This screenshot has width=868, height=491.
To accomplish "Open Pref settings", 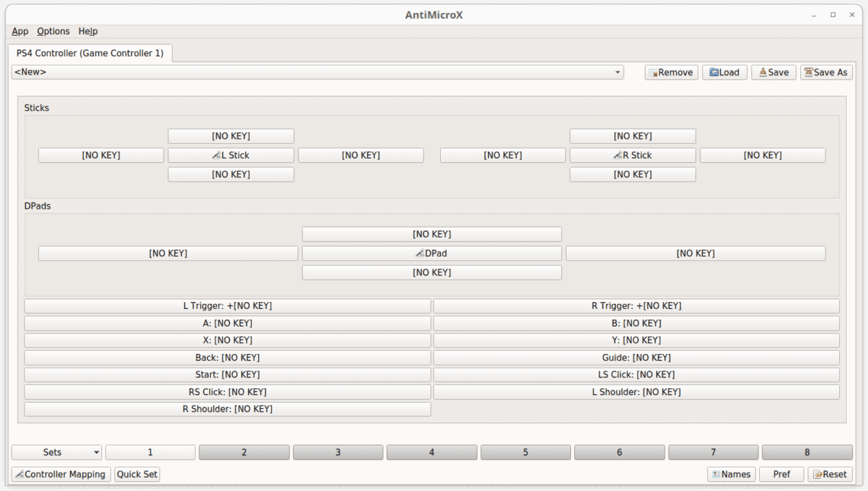I will pyautogui.click(x=781, y=473).
